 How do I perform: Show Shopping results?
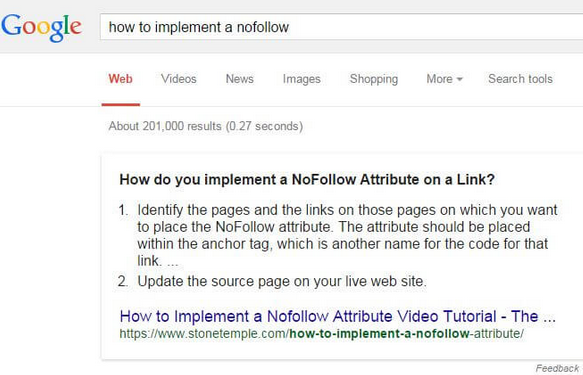coord(374,79)
